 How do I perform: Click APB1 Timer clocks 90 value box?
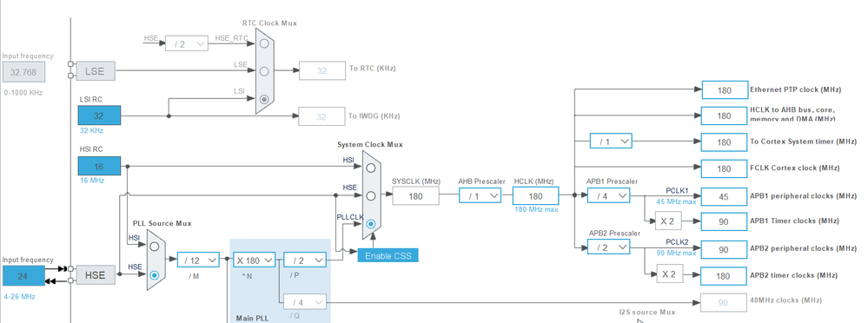pyautogui.click(x=724, y=221)
